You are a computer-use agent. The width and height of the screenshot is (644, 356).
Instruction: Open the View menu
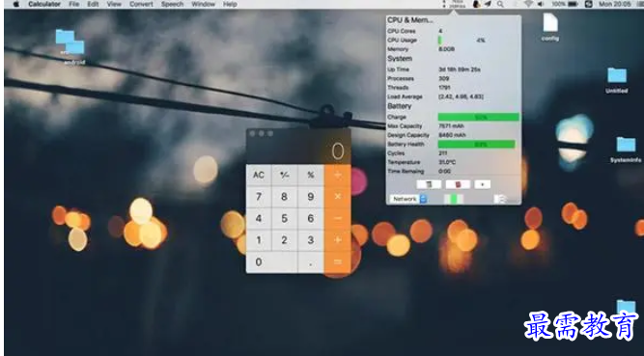114,4
